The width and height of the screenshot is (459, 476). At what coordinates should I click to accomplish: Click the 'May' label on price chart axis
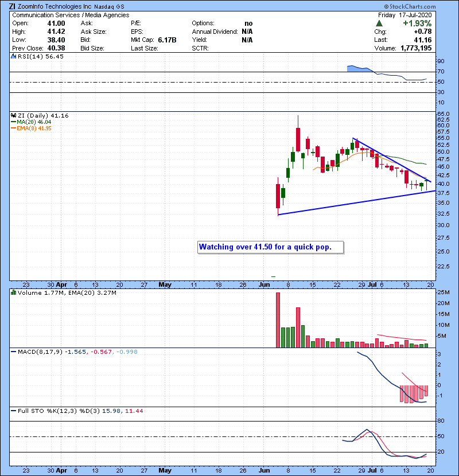pyautogui.click(x=165, y=285)
